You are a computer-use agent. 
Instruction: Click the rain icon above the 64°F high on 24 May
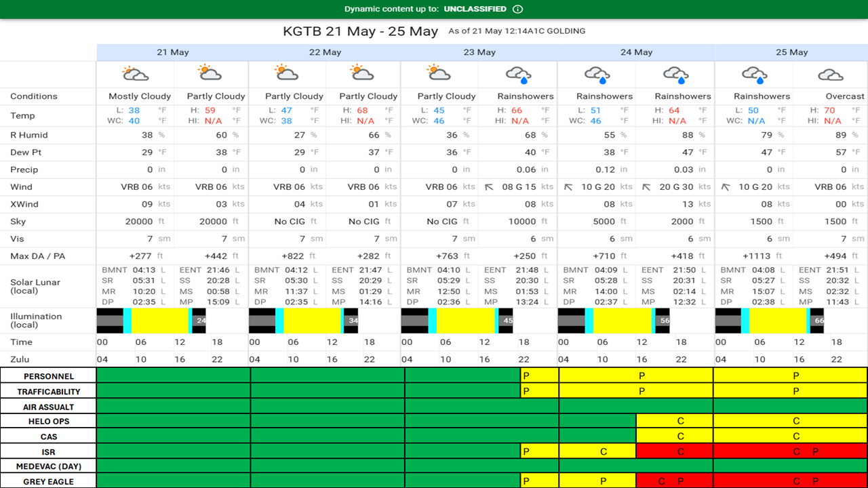(676, 74)
